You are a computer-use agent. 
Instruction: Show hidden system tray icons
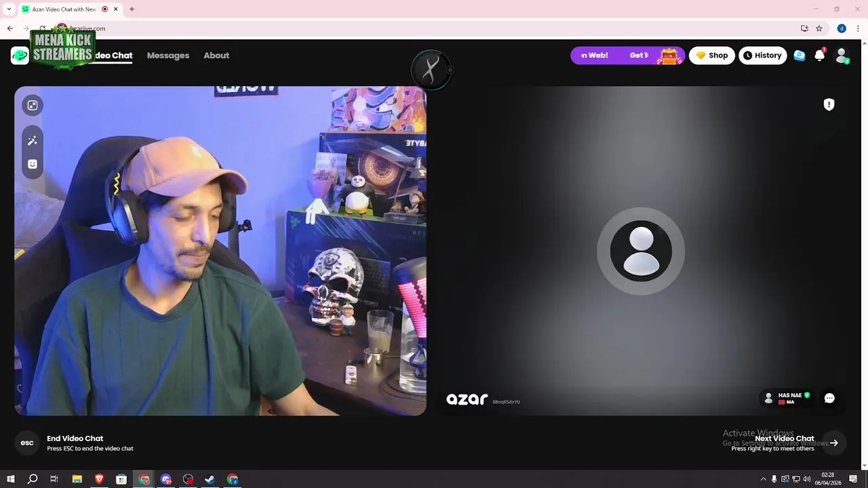(x=763, y=479)
